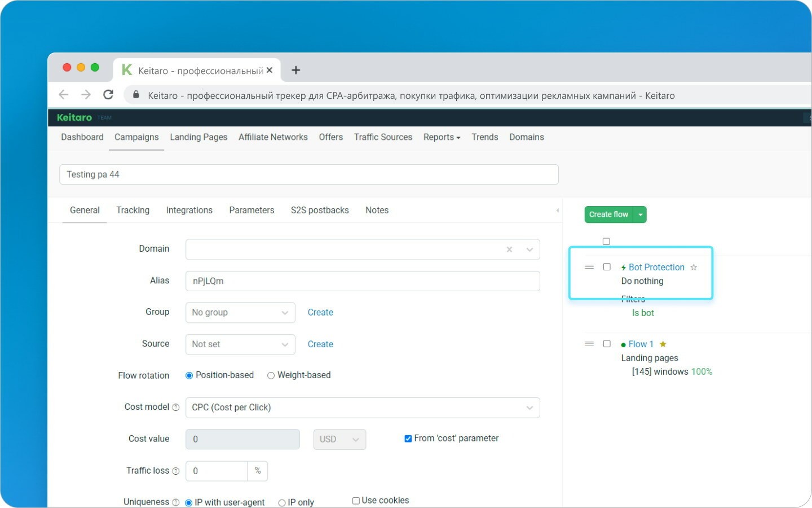
Task: Click the 'Is bot' filter text
Action: coord(643,313)
